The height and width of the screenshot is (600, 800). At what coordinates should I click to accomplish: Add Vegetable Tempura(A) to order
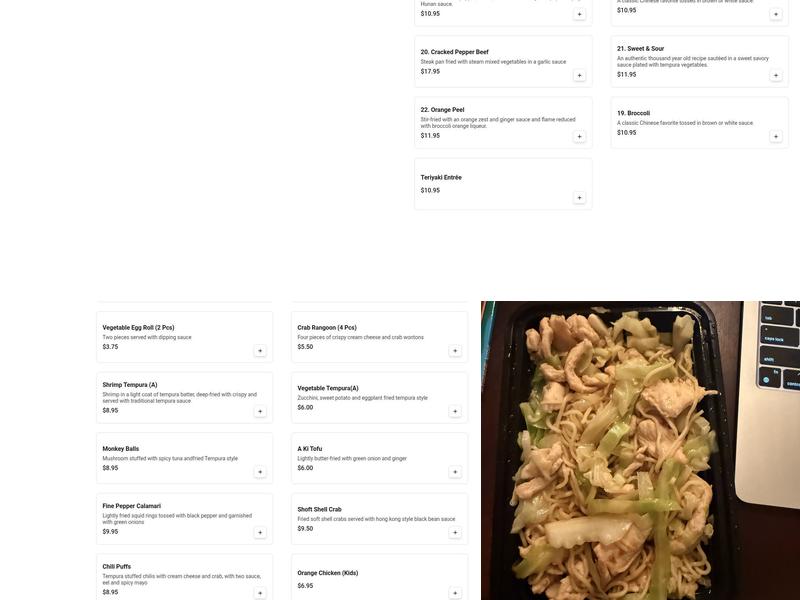click(455, 412)
